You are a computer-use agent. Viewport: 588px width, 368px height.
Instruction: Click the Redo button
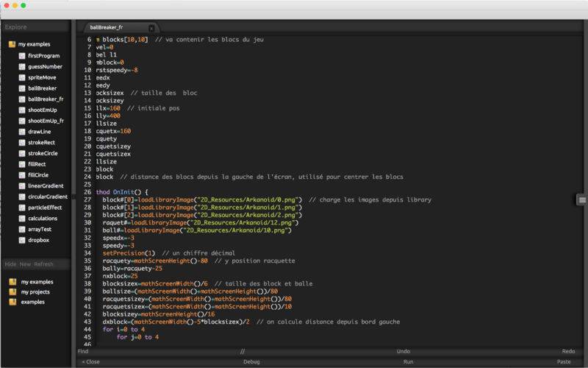(x=568, y=352)
